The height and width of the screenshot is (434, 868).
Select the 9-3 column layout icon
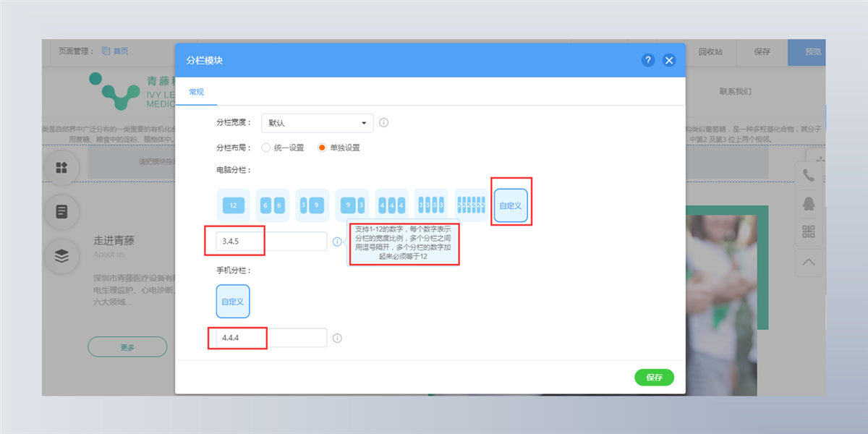click(352, 205)
